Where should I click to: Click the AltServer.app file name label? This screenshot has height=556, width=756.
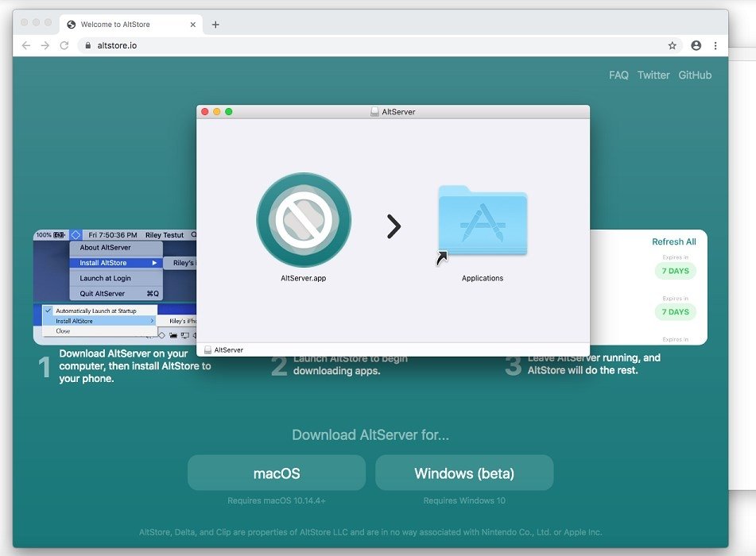tap(303, 278)
